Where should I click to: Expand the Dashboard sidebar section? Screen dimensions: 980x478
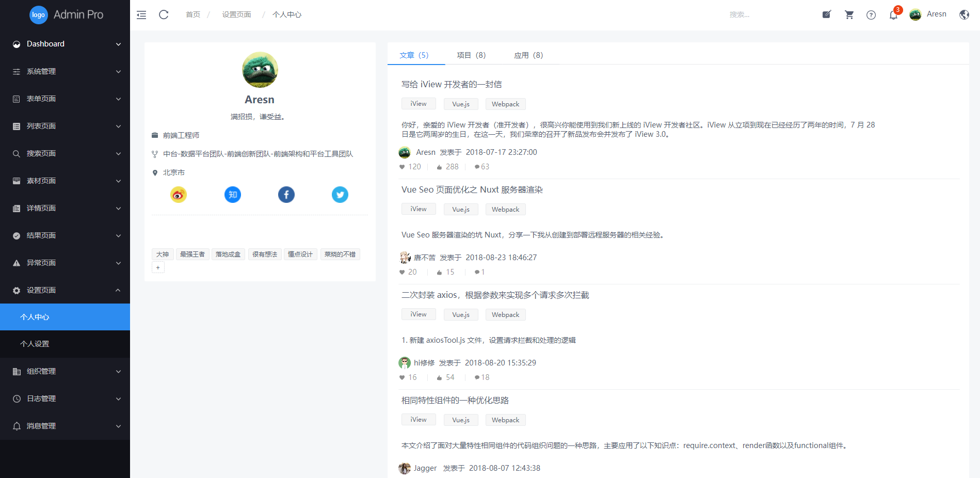click(x=65, y=44)
